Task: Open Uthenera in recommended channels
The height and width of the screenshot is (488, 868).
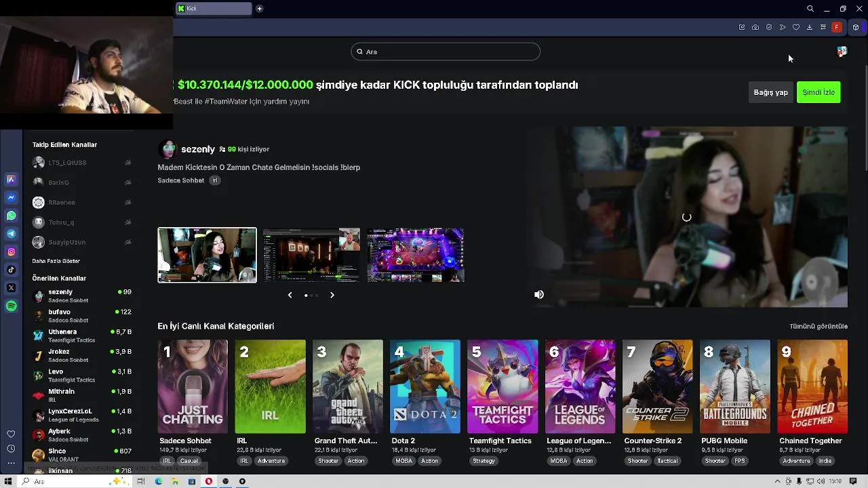Action: [81, 335]
